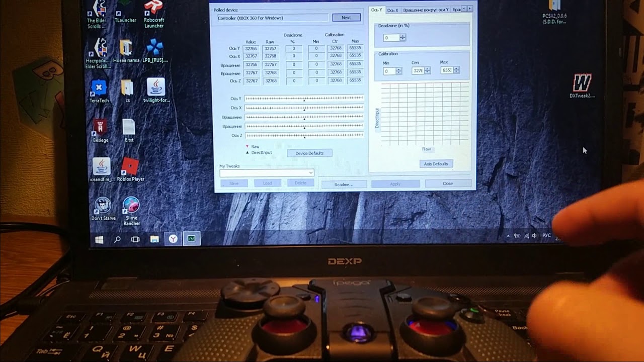Screen dimensions: 644x362
Task: Select the TerraTech shortcut icon
Action: (x=99, y=92)
